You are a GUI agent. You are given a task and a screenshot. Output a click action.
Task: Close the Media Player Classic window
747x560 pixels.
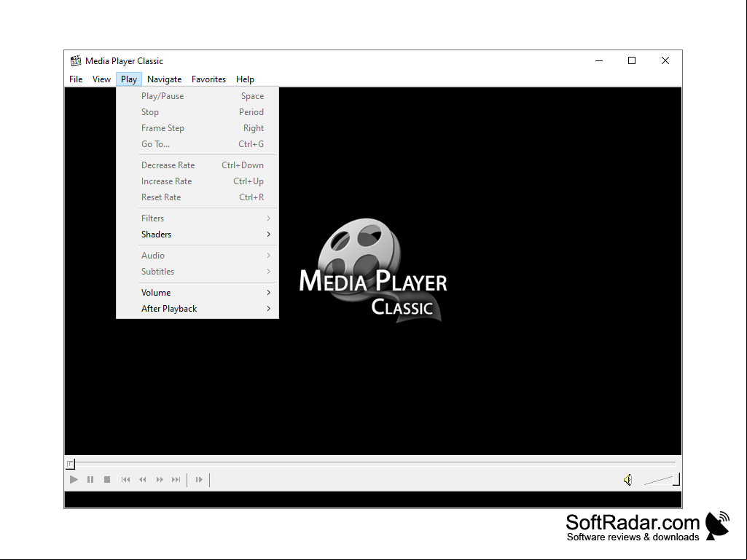click(x=665, y=61)
